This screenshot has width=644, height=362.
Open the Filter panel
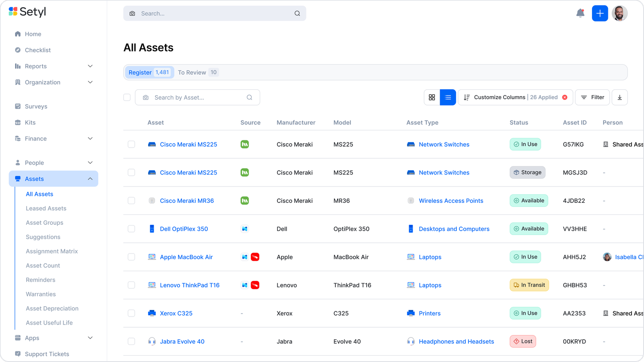pos(592,97)
